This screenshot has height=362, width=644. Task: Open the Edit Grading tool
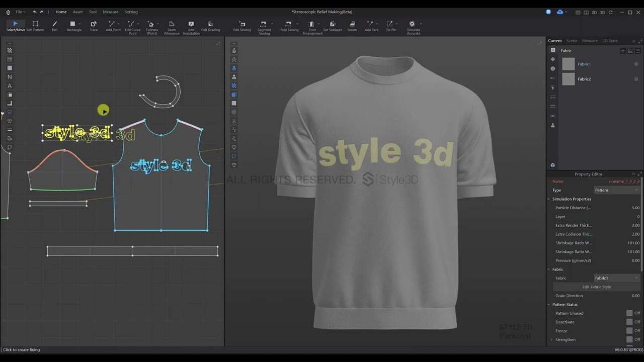[x=210, y=26]
